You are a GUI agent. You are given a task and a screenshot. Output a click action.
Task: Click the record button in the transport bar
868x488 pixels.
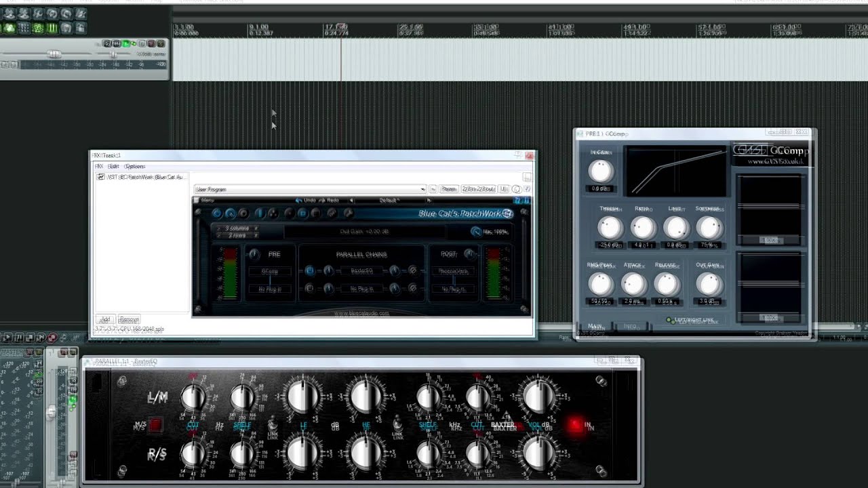tap(52, 337)
